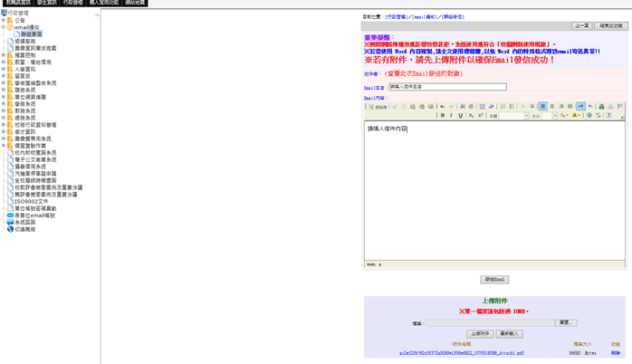Open the font name dropdown (字體)
632x364 pixels.
tap(526, 116)
